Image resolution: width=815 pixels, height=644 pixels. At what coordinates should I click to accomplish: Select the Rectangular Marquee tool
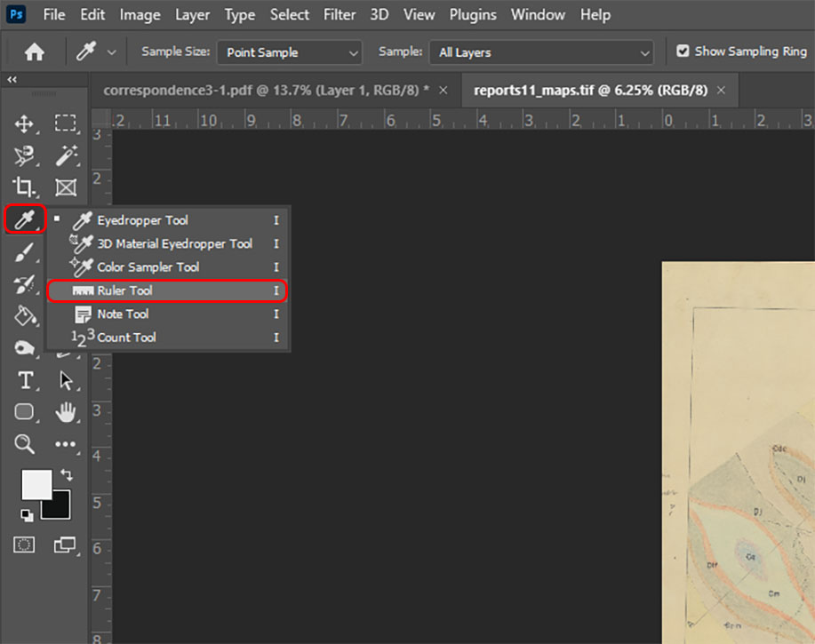tap(66, 124)
